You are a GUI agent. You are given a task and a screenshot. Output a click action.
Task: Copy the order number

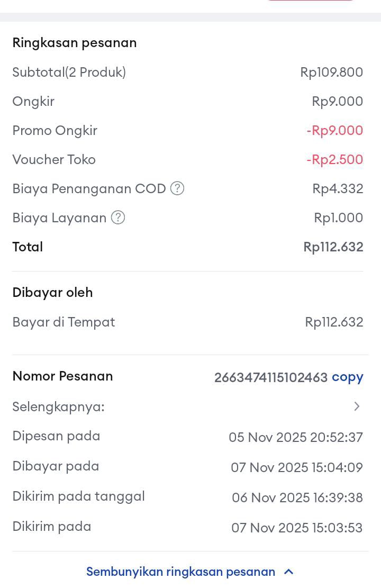(347, 377)
